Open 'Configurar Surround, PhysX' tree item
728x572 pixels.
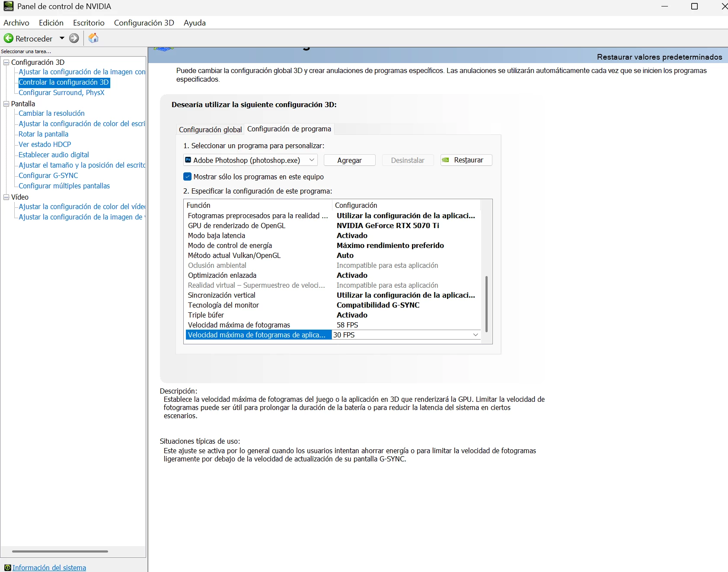[61, 92]
